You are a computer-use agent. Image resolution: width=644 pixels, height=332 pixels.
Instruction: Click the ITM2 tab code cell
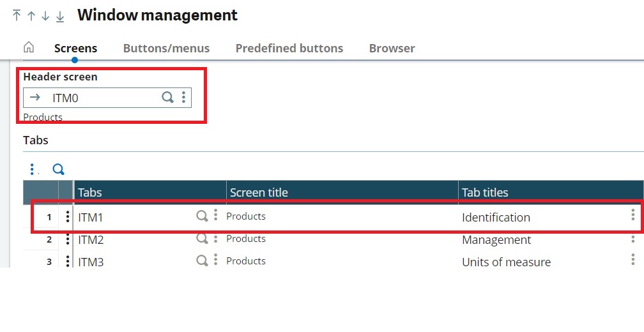point(128,240)
